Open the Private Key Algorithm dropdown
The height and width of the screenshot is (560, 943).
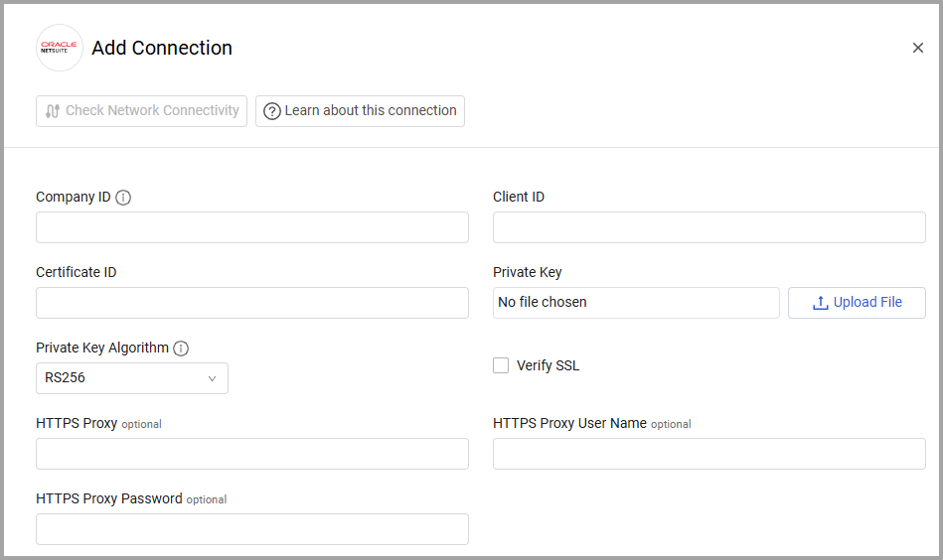click(x=132, y=378)
